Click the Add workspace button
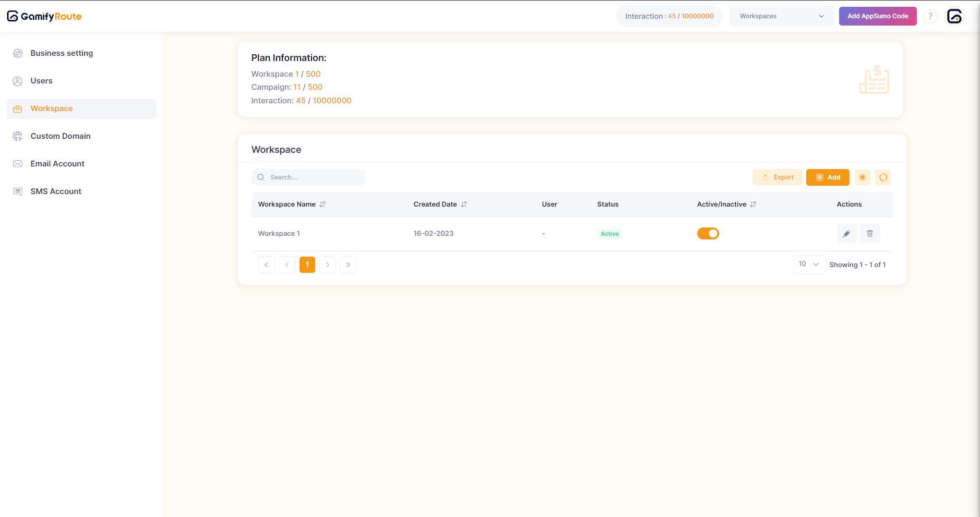Viewport: 980px width, 517px height. pos(828,177)
